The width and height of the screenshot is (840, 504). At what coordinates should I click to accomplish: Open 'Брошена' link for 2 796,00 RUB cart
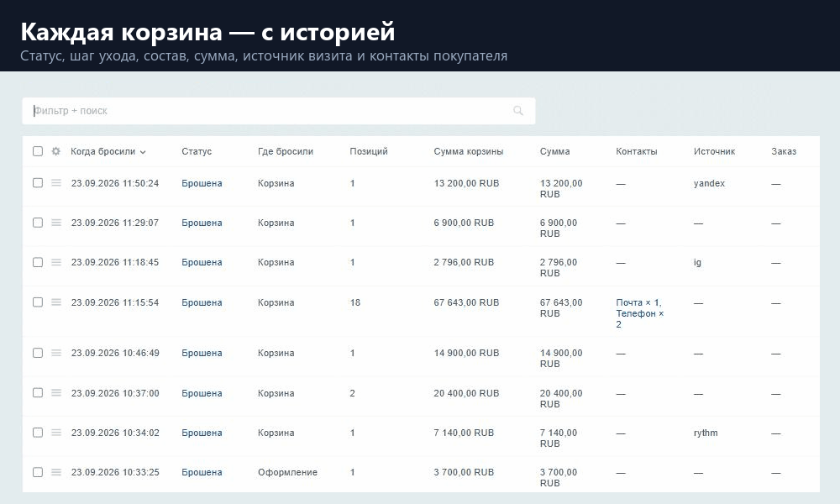tap(202, 262)
